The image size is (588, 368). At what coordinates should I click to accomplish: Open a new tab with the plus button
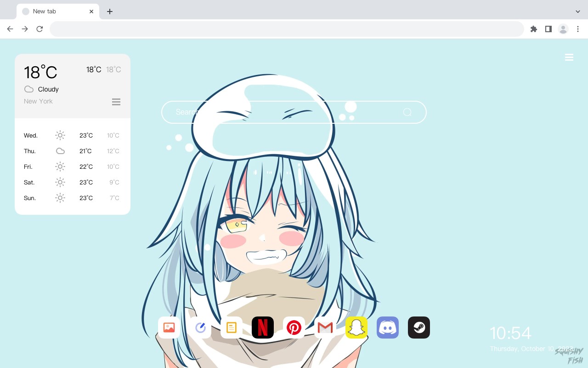pyautogui.click(x=109, y=11)
